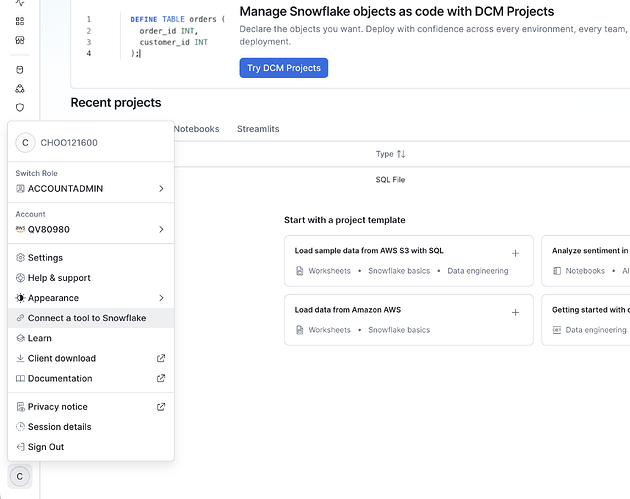Screen dimensions: 630x499
Task: Click the ACCOUNTADMIN role badge icon
Action: [x=20, y=188]
